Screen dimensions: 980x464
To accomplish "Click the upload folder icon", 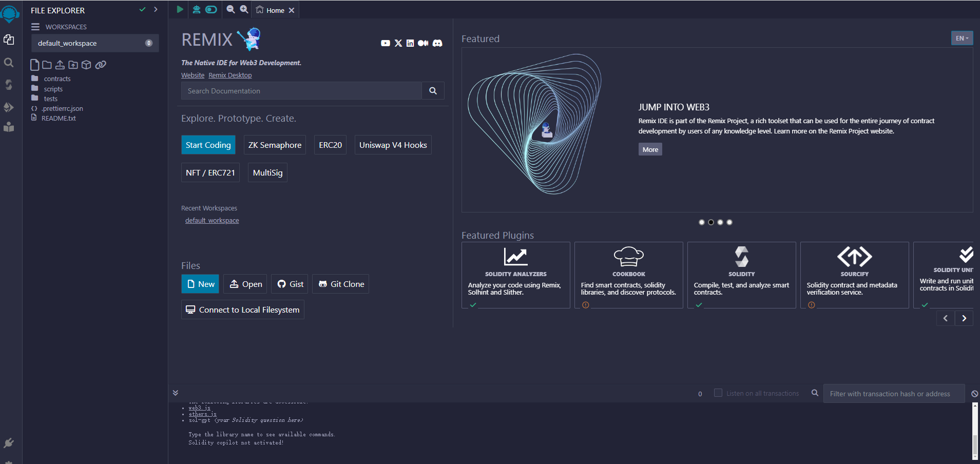I will 73,65.
